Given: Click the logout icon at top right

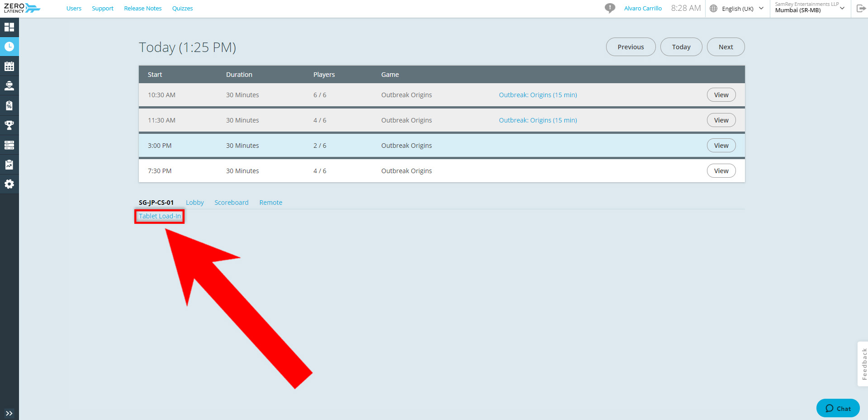Looking at the screenshot, I should pos(861,8).
